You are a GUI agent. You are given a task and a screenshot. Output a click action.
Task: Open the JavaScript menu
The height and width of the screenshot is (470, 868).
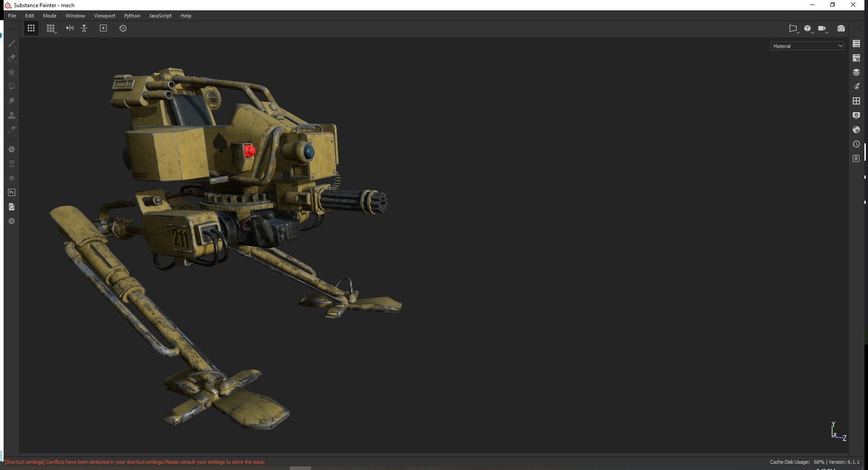click(x=161, y=16)
